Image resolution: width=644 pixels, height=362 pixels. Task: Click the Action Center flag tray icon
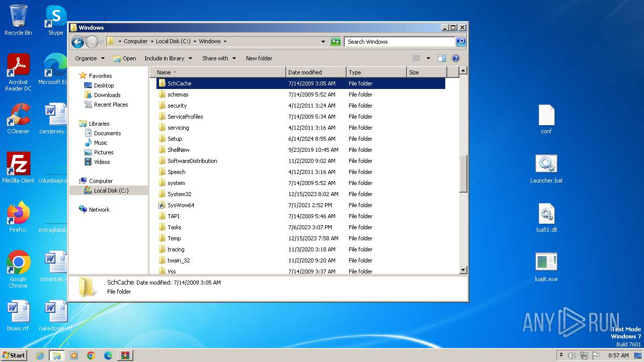596,355
